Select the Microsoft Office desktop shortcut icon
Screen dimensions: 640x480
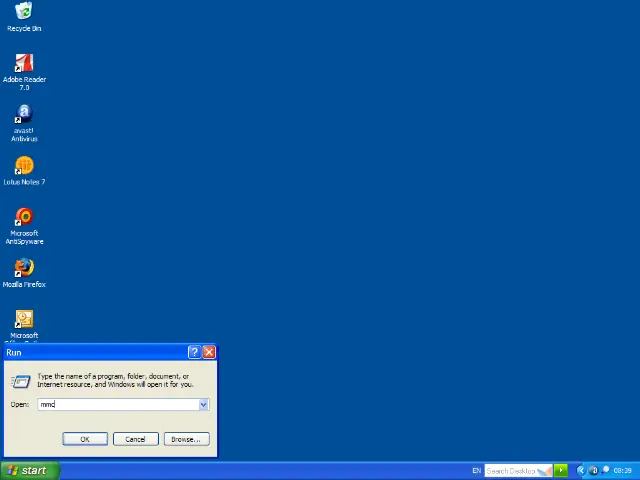(x=24, y=320)
